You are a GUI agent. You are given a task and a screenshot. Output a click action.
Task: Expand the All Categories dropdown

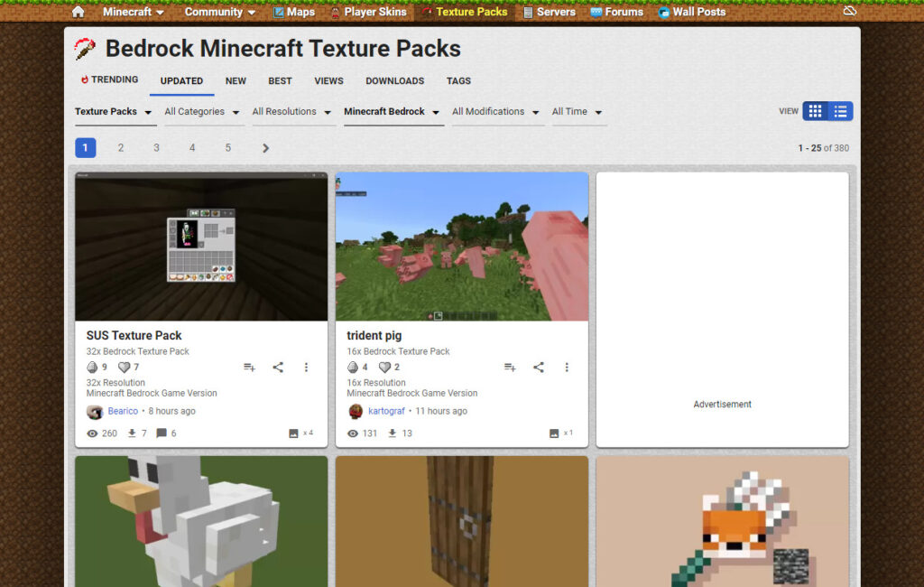click(202, 112)
